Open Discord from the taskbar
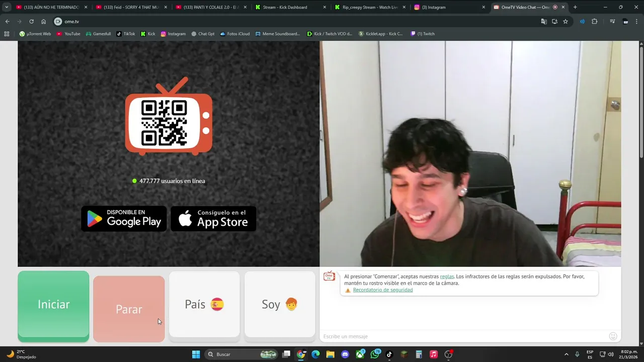644x362 pixels. (x=345, y=354)
